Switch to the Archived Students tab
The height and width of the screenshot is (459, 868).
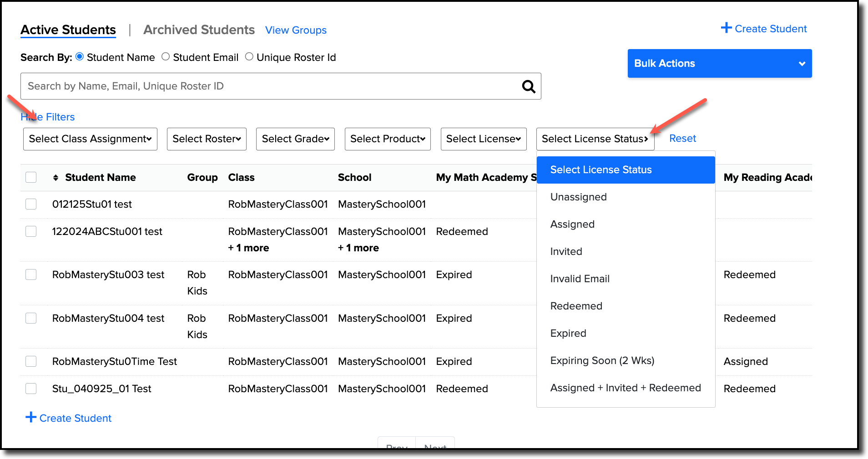(x=199, y=30)
